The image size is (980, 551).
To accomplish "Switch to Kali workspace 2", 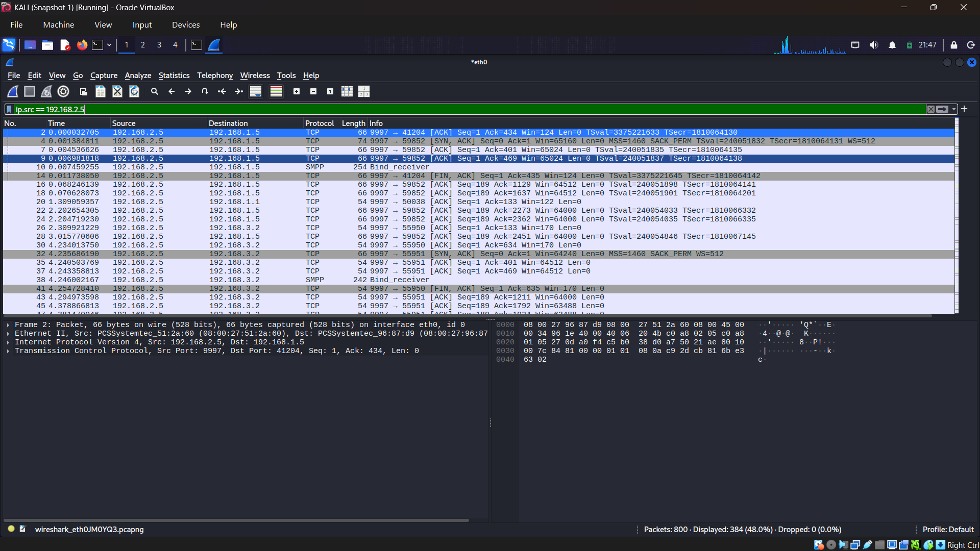I will coord(143,45).
